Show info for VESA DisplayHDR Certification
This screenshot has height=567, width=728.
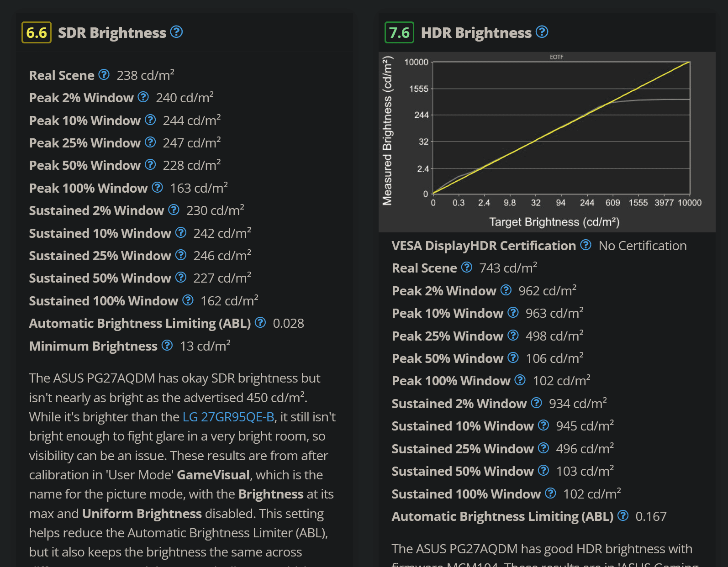(x=586, y=245)
